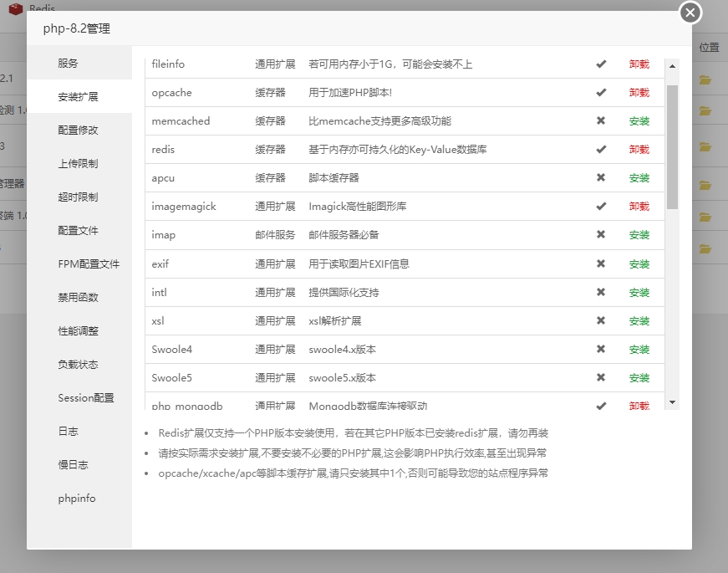Viewport: 728px width, 573px height.
Task: Open Session配置 tab
Action: click(79, 397)
